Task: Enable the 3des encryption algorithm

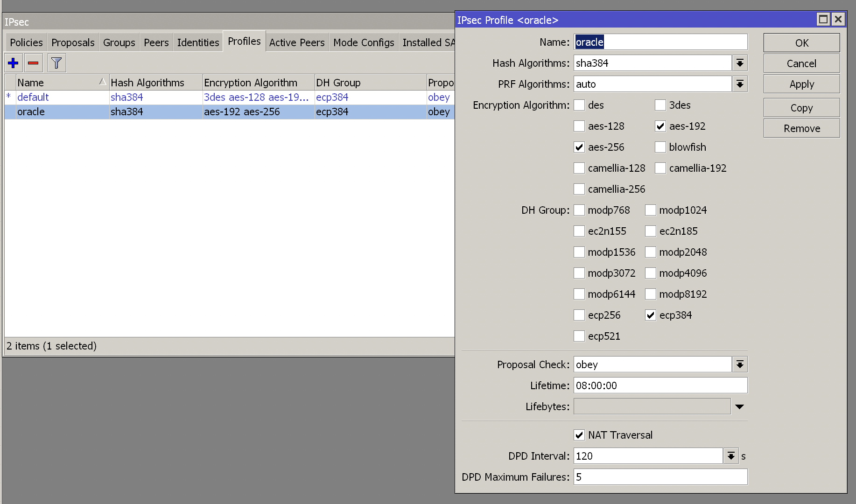Action: point(660,105)
